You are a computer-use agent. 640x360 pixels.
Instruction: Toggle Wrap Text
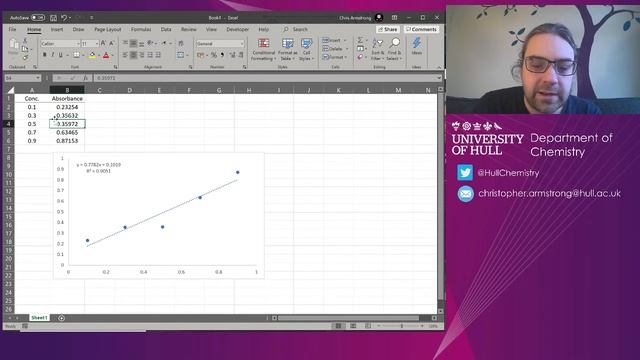click(181, 43)
